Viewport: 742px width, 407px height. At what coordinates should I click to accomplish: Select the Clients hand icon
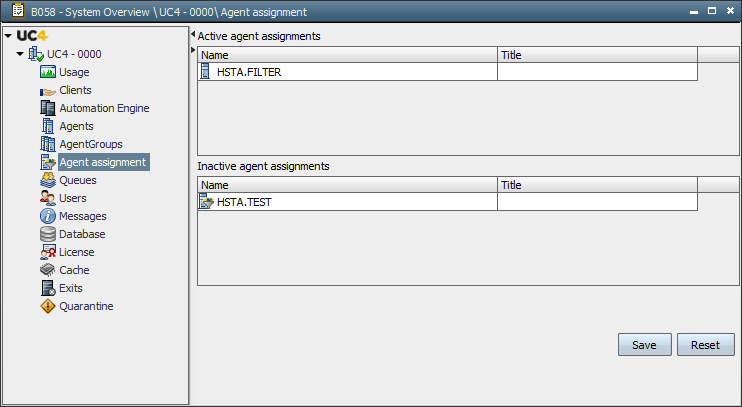pos(48,90)
